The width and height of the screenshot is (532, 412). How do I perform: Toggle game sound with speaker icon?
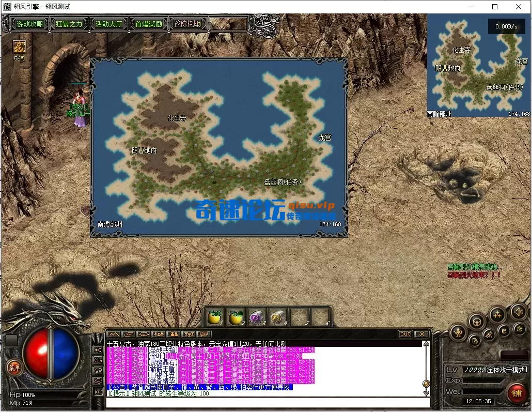[x=518, y=312]
